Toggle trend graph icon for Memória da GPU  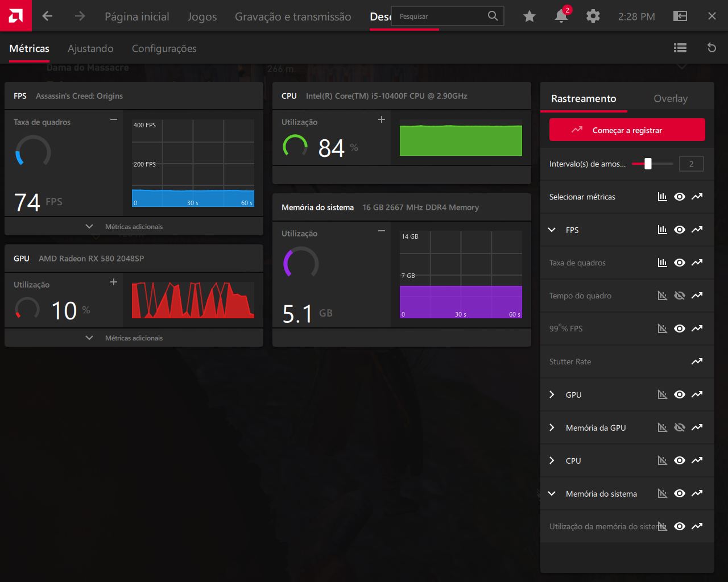[x=697, y=427]
